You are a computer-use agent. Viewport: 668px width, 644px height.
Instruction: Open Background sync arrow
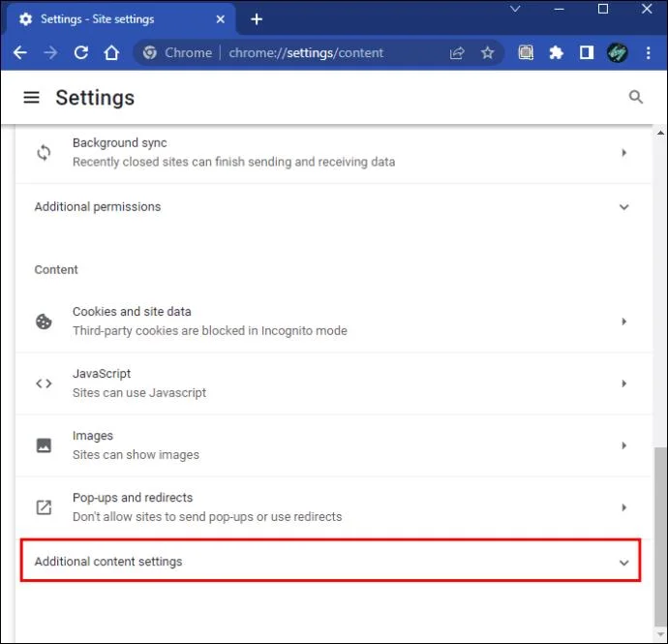(x=623, y=153)
